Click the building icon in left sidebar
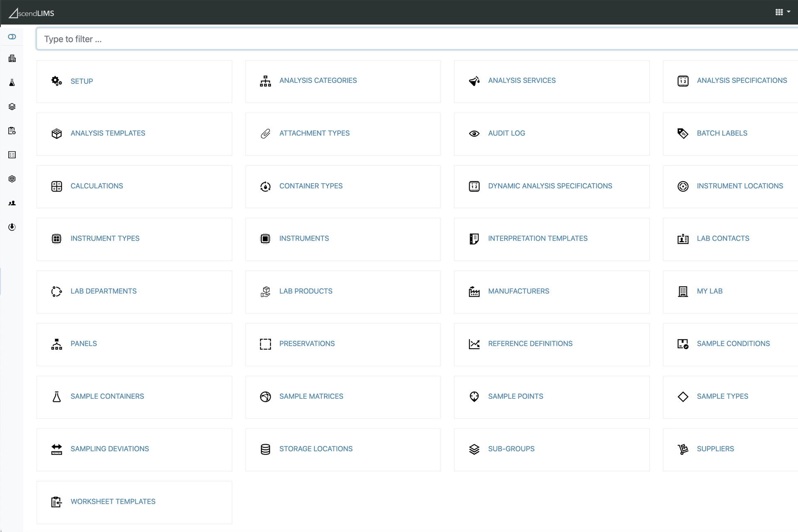This screenshot has width=798, height=532. tap(12, 59)
